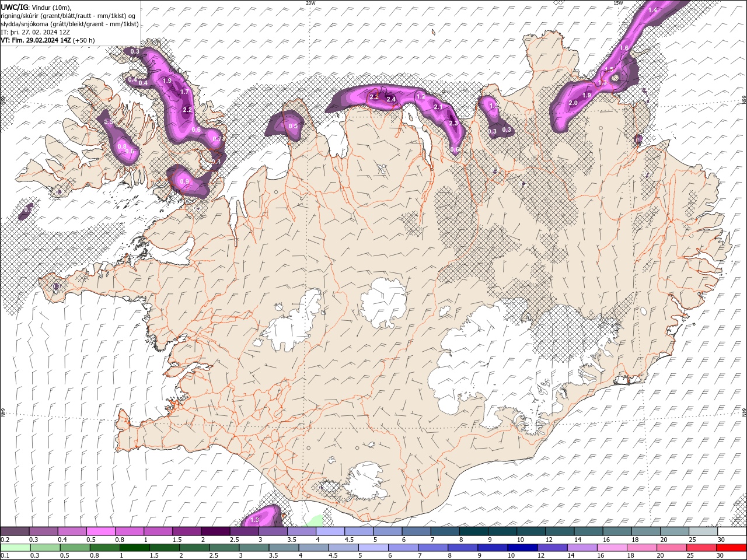This screenshot has width=747, height=560.
Task: Click the 1.3 value at the bottom map edge
Action: pyautogui.click(x=254, y=520)
